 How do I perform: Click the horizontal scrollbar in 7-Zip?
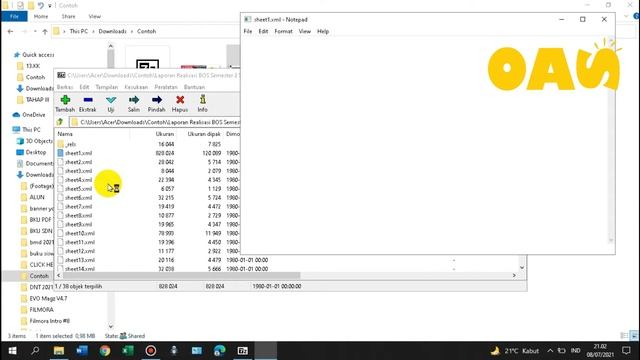182,276
